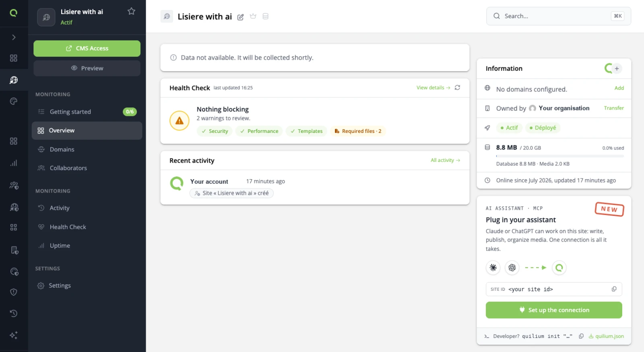Image resolution: width=644 pixels, height=352 pixels.
Task: Click the Required files · 2 badge
Action: coord(358,131)
